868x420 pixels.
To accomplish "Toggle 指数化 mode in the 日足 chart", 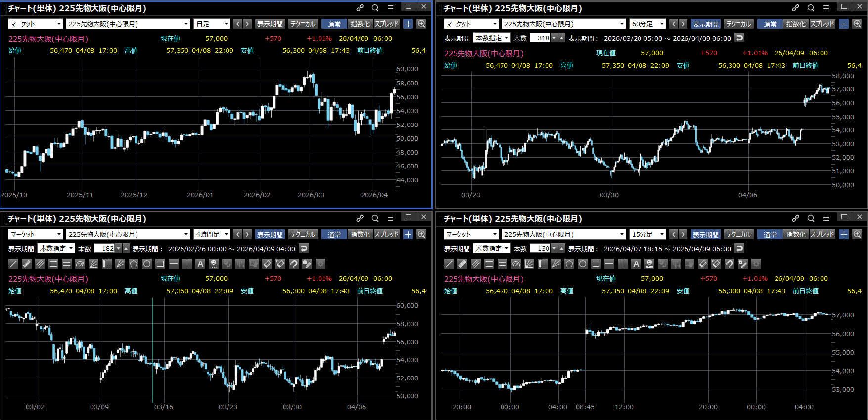I will [360, 24].
